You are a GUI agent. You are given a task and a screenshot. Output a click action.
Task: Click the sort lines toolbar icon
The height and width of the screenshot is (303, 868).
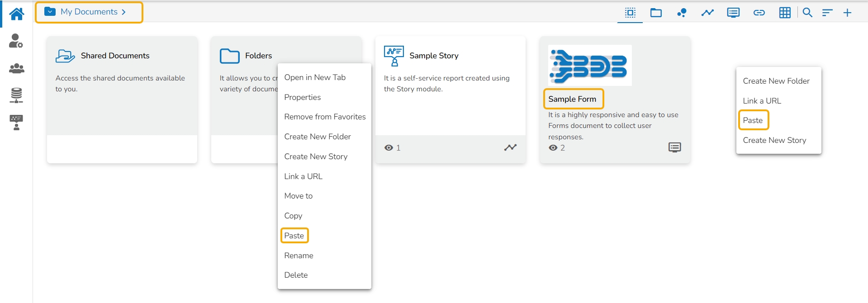coord(827,13)
